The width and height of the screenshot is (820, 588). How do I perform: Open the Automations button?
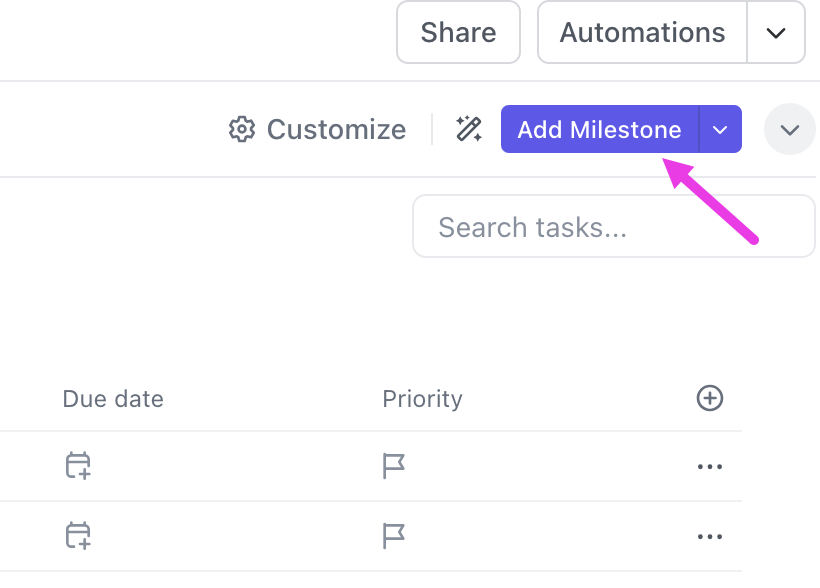pyautogui.click(x=642, y=33)
